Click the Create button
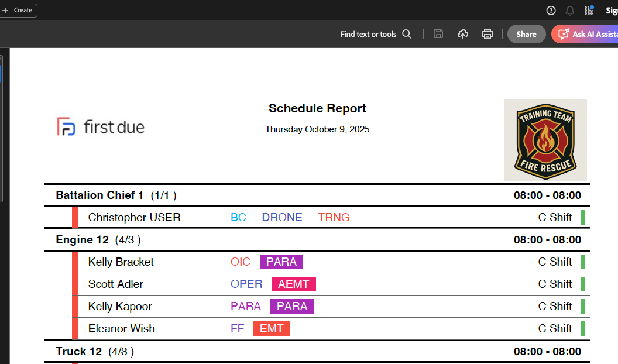618x364 pixels. (x=18, y=11)
